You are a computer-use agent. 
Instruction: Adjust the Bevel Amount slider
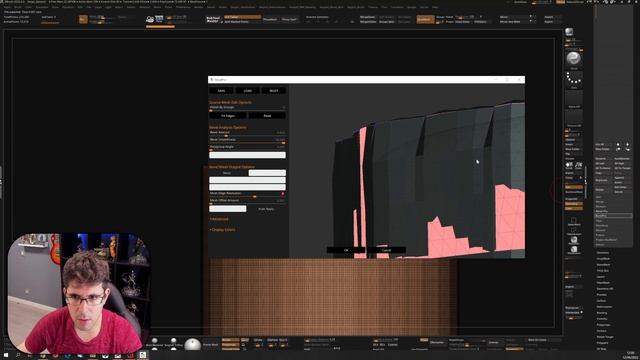point(247,133)
